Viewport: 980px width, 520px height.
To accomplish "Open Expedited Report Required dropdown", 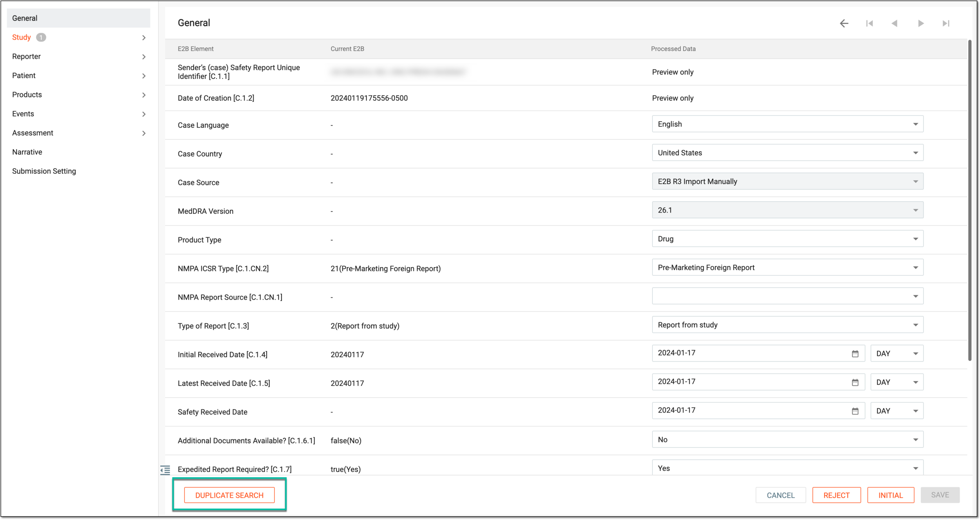I will click(788, 468).
